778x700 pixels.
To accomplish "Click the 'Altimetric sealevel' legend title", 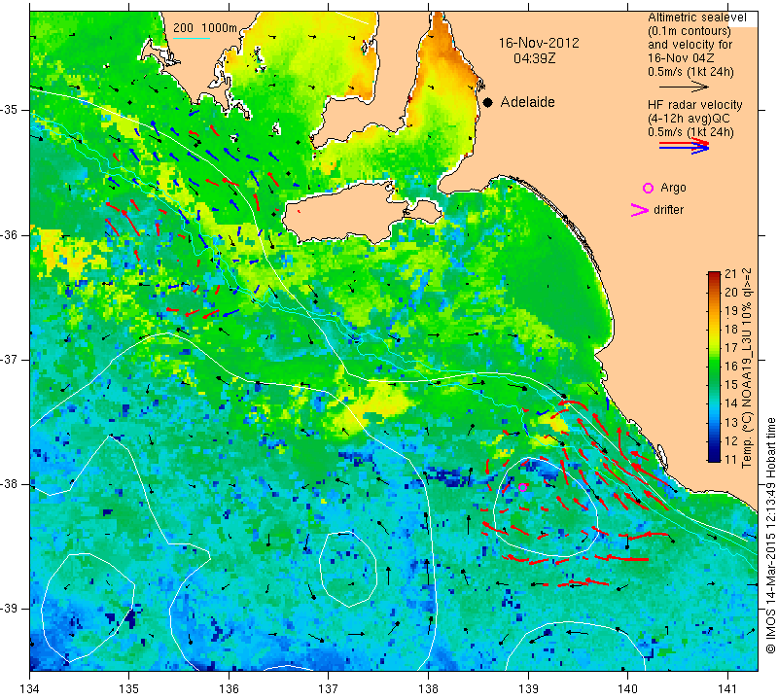I will [x=696, y=17].
